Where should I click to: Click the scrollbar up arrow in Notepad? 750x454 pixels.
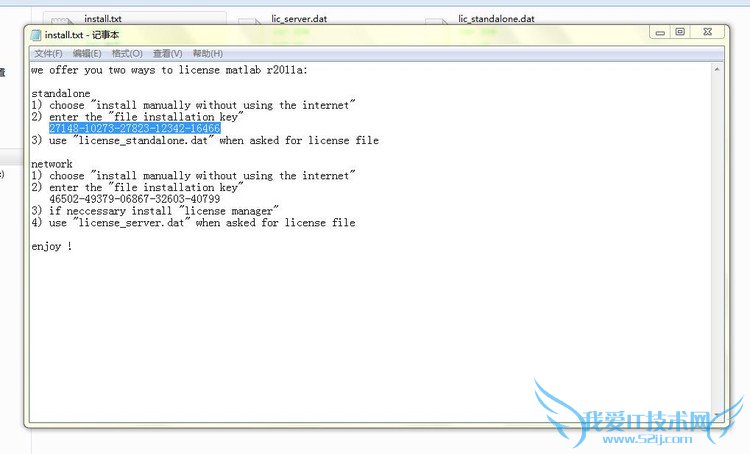(x=717, y=70)
